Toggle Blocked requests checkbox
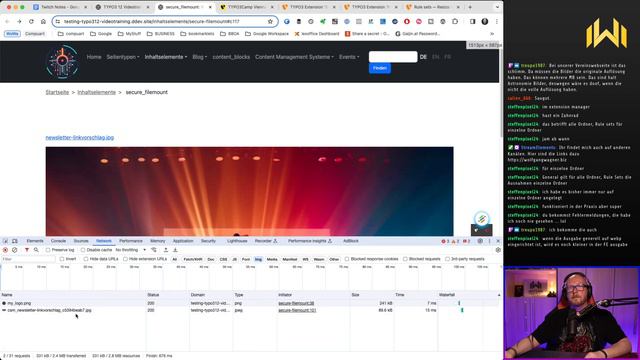Viewport: 640px width, 360px height. point(405,259)
